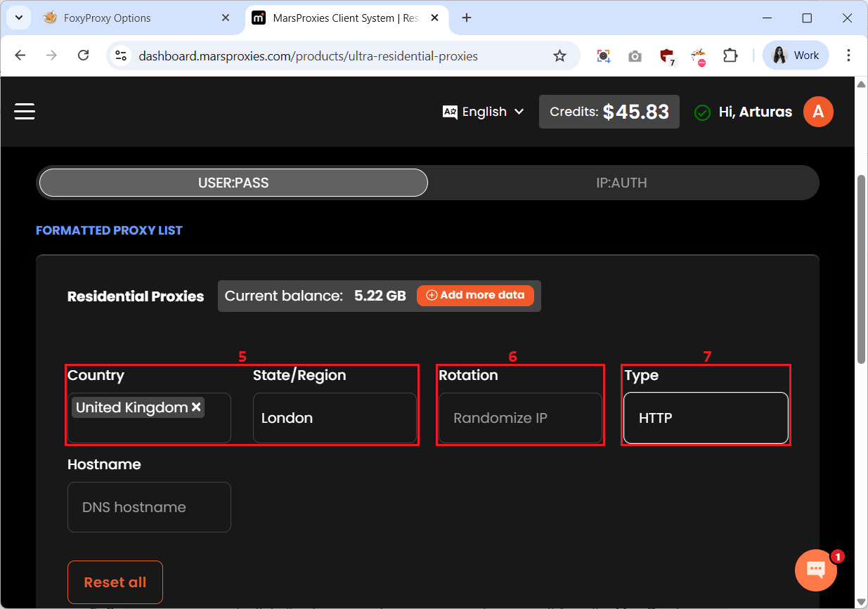Click the user avatar circle 'A'
The width and height of the screenshot is (868, 609).
coord(818,112)
